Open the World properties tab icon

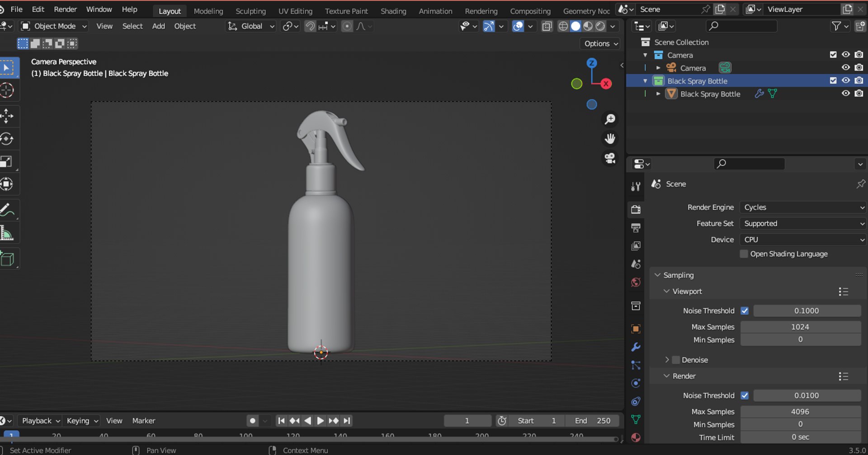[636, 283]
